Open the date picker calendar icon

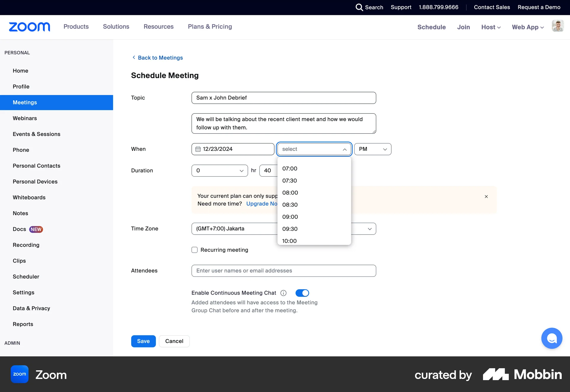pyautogui.click(x=198, y=149)
